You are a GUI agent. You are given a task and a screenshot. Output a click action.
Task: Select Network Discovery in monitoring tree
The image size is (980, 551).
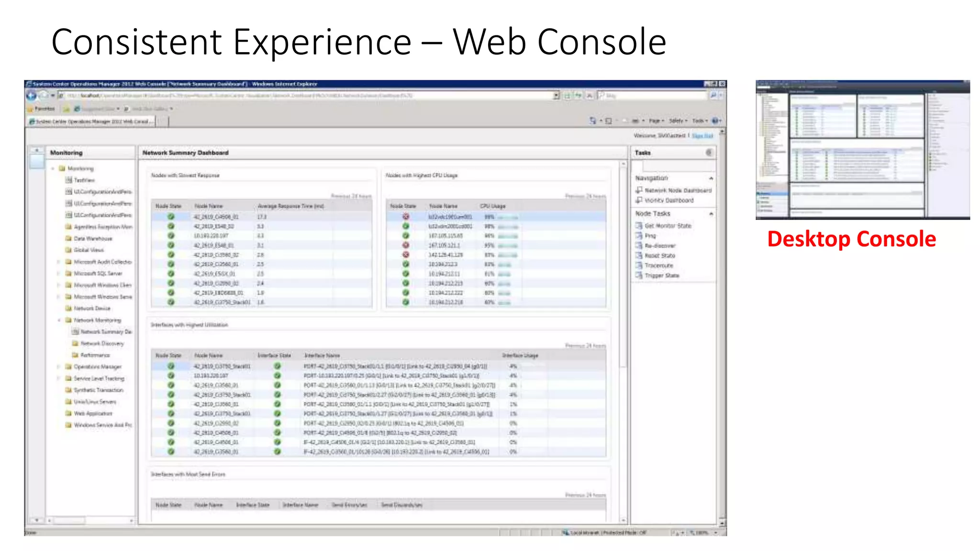point(102,343)
